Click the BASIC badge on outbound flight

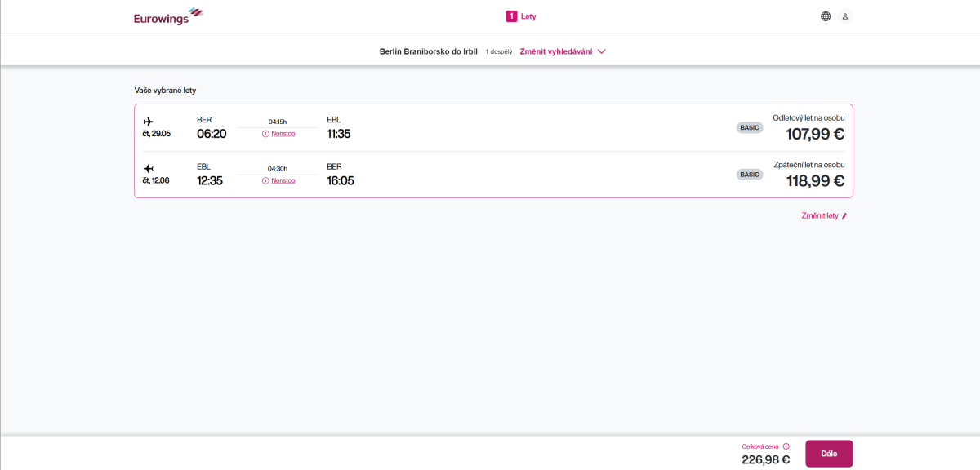[x=749, y=127]
